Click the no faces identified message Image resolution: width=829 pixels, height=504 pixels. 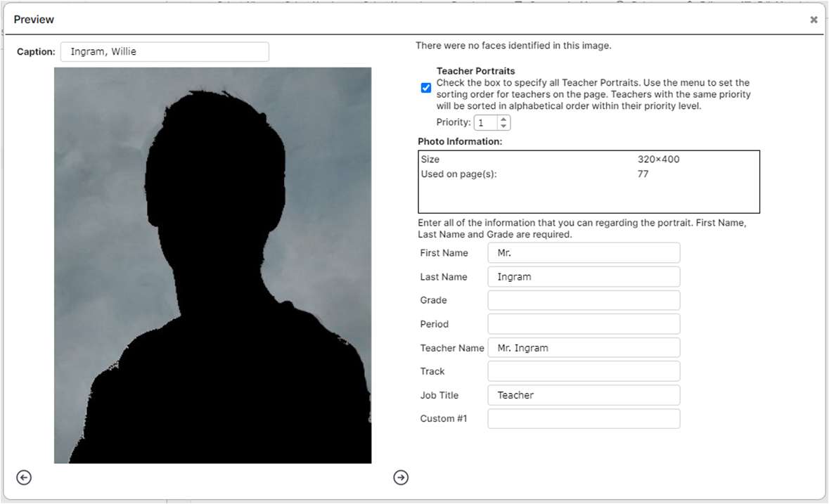pyautogui.click(x=513, y=46)
